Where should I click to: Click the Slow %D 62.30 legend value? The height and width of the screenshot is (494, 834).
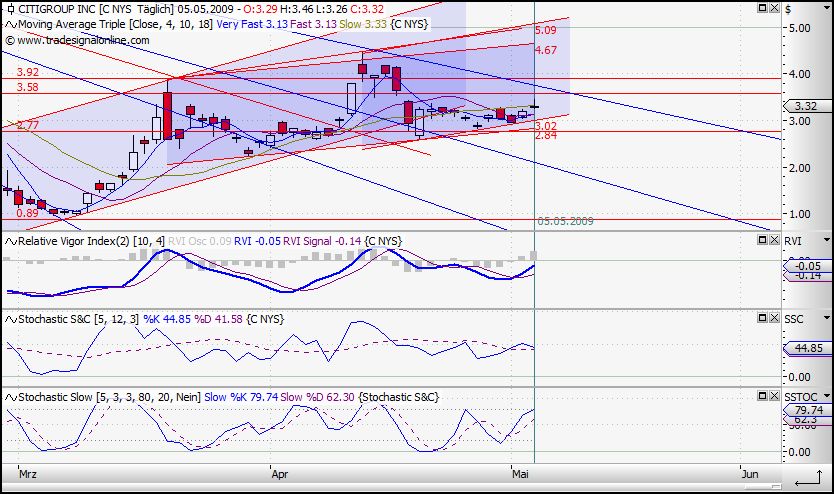pos(318,397)
